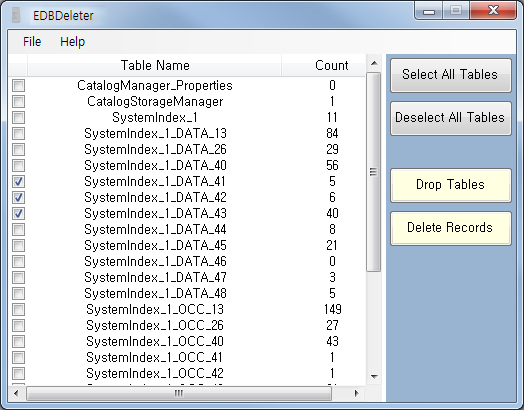Click the vertical scrollbar thumb
524x410 pixels.
pyautogui.click(x=374, y=172)
